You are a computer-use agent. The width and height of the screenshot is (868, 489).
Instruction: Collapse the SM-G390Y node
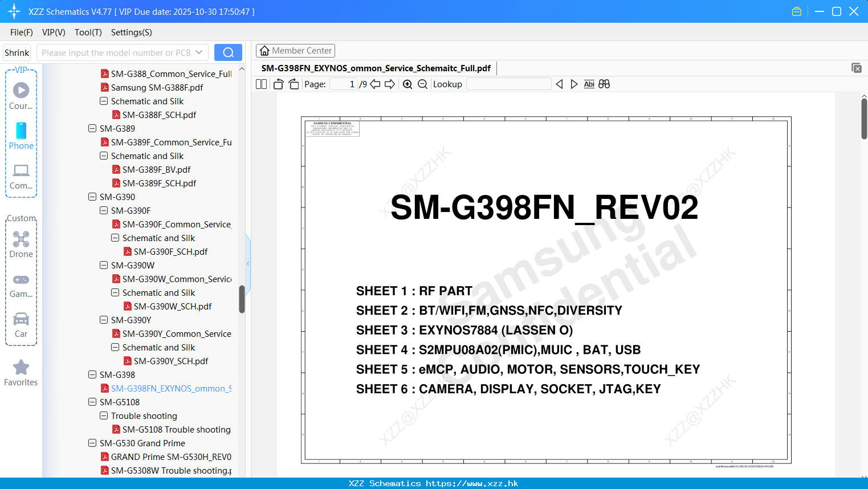pos(104,320)
